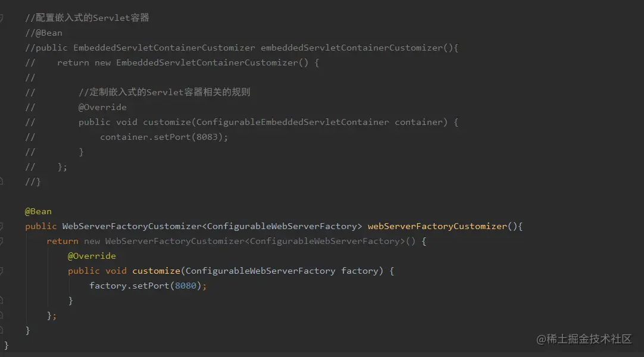Click the active '};' closing the anonymous class
Image resolution: width=644 pixels, height=357 pixels.
click(51, 315)
